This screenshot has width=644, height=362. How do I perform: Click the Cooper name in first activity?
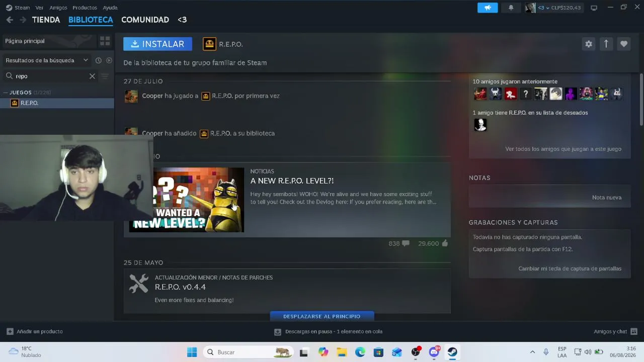152,96
